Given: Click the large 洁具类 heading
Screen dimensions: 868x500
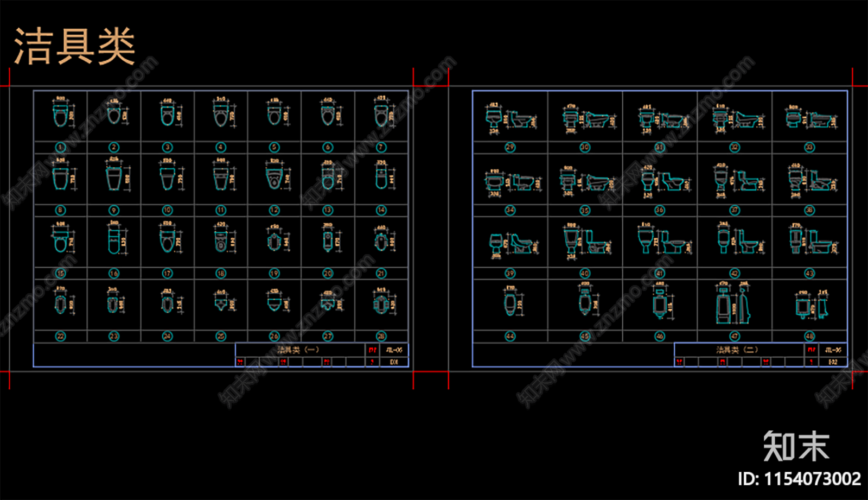Looking at the screenshot, I should pos(74,47).
